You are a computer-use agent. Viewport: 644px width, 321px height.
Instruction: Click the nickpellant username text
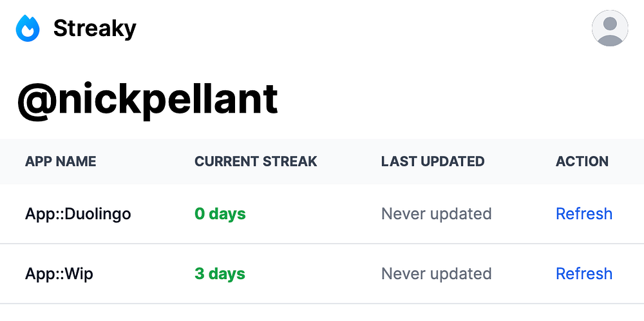click(169, 99)
